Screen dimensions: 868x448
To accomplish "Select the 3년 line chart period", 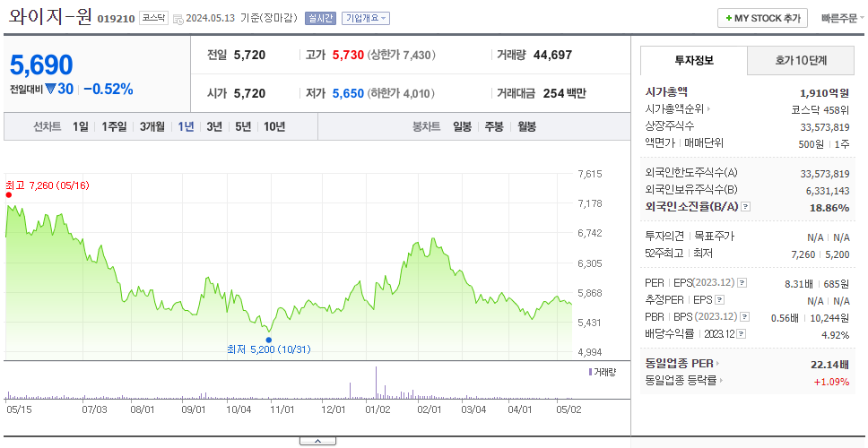I will 214,126.
